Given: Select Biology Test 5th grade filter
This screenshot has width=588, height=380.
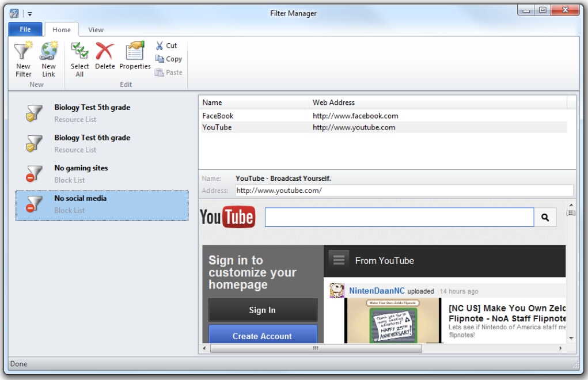Looking at the screenshot, I should (x=102, y=113).
